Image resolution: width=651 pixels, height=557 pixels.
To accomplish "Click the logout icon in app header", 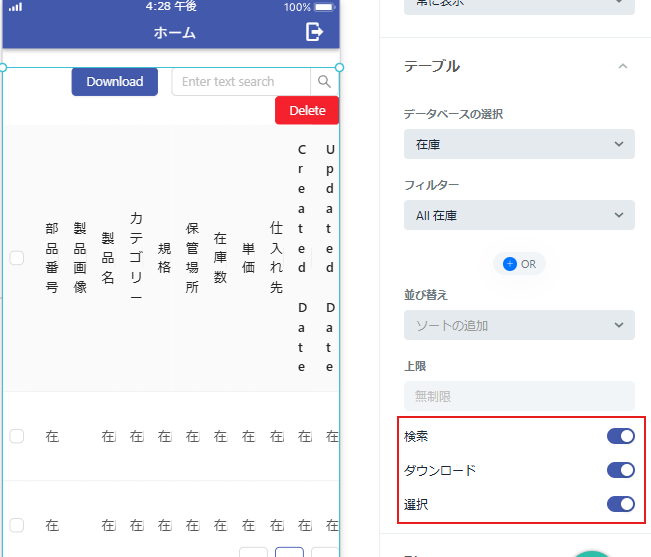I will [314, 32].
